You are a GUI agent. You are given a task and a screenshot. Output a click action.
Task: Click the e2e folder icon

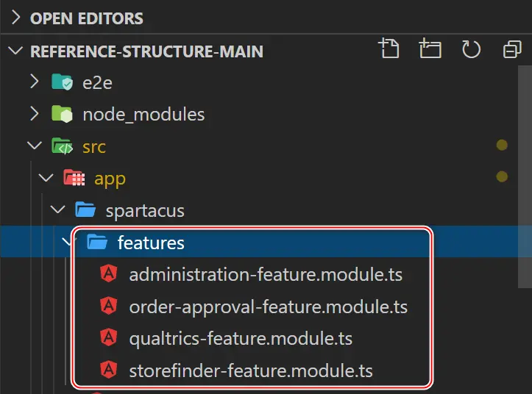pyautogui.click(x=62, y=82)
